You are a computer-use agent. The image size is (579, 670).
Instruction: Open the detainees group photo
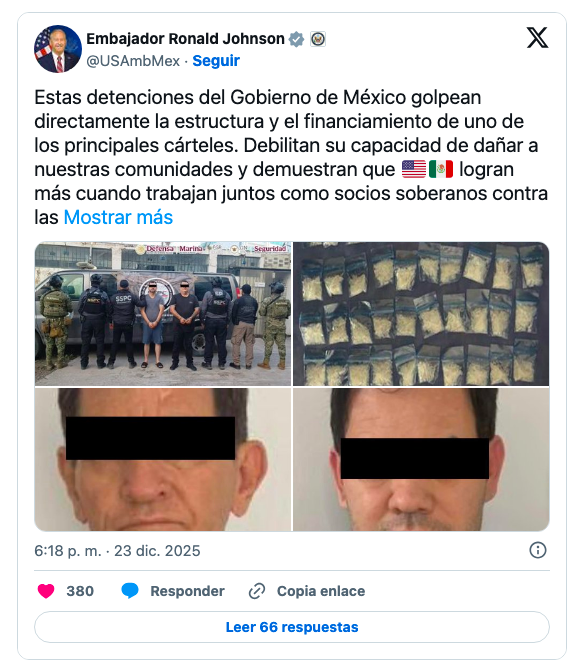tap(163, 314)
